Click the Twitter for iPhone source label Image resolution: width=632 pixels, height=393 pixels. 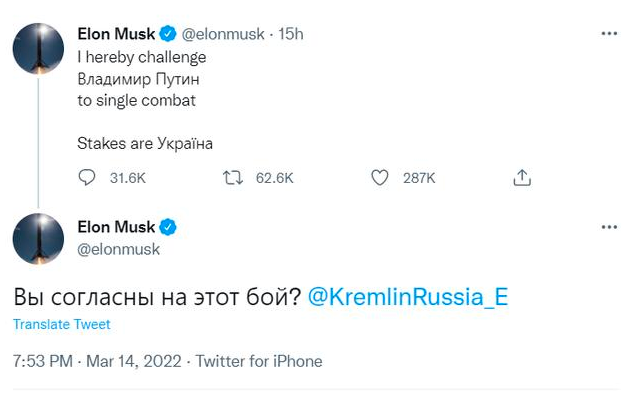[259, 361]
